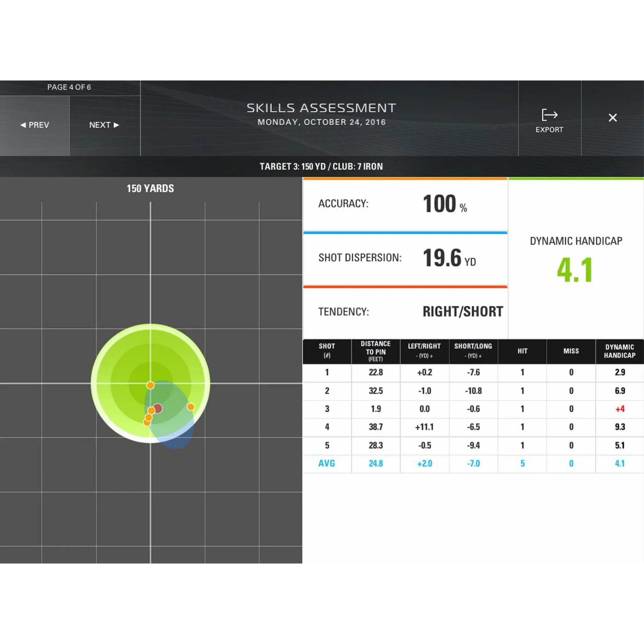Click the Shot Dispersion 19.6 YD panel
Image resolution: width=644 pixels, height=644 pixels.
coord(405,258)
